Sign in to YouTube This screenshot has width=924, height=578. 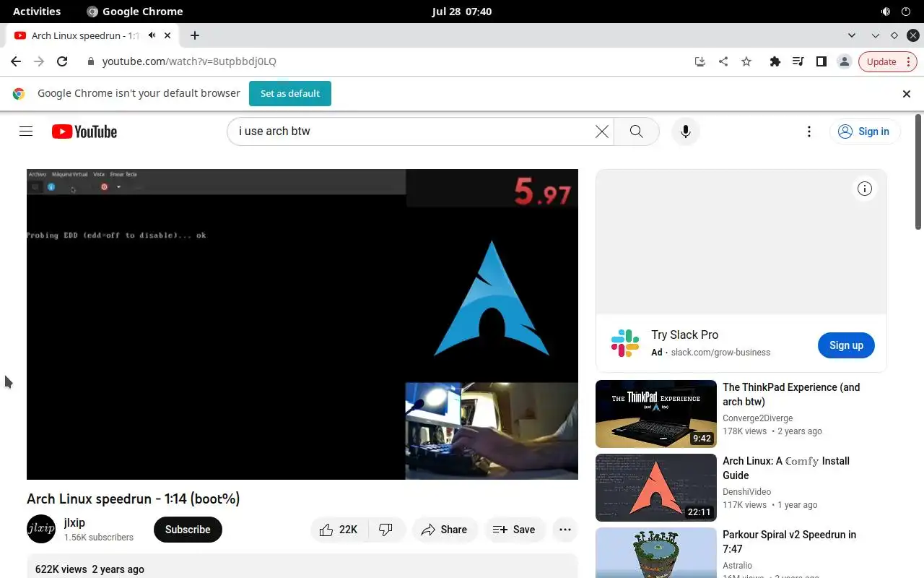[864, 131]
